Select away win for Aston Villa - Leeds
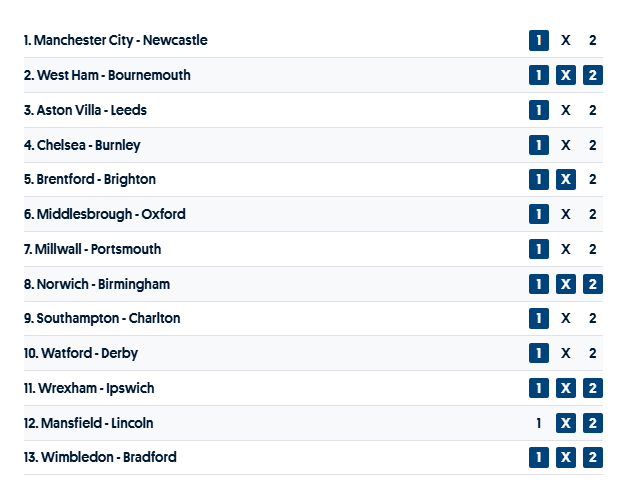The image size is (627, 490). point(592,110)
